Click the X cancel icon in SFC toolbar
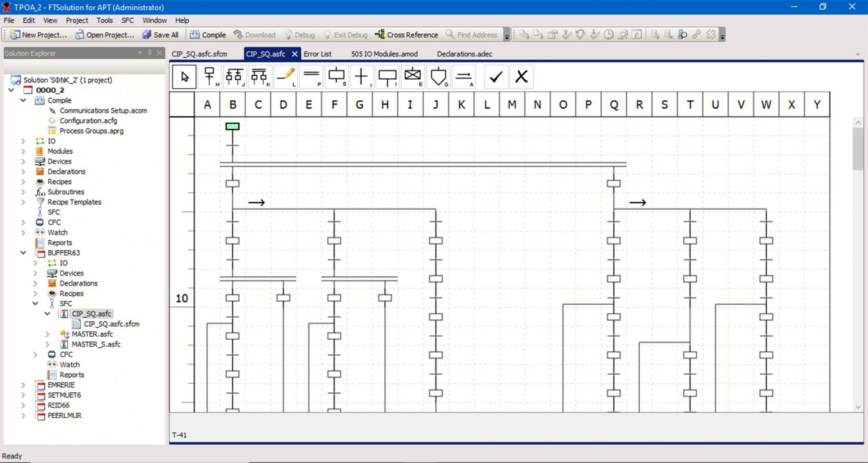Image resolution: width=868 pixels, height=463 pixels. [x=522, y=77]
